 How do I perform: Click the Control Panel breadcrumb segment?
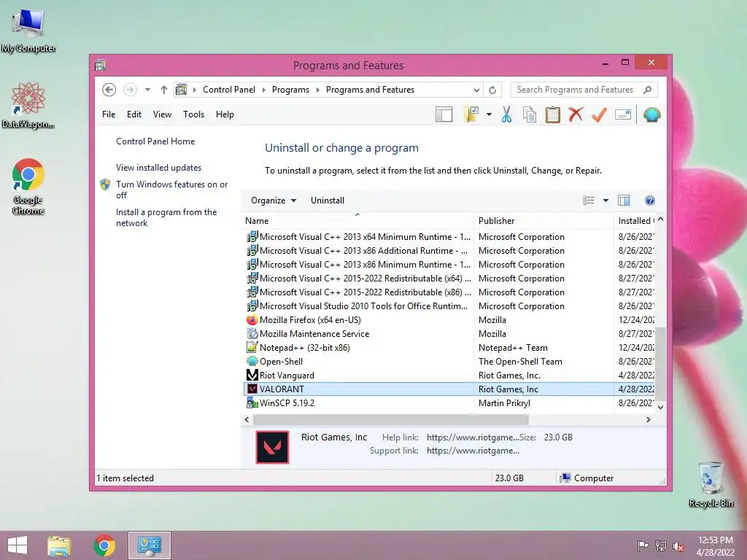point(228,90)
